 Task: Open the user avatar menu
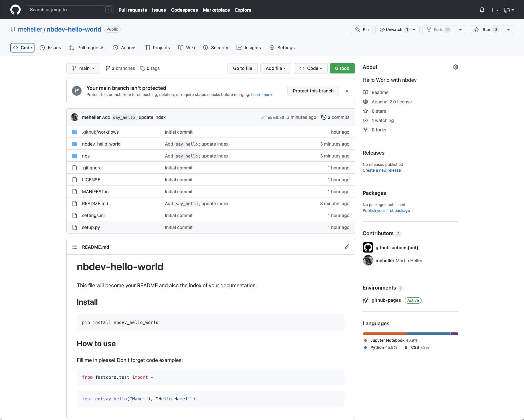pyautogui.click(x=509, y=10)
